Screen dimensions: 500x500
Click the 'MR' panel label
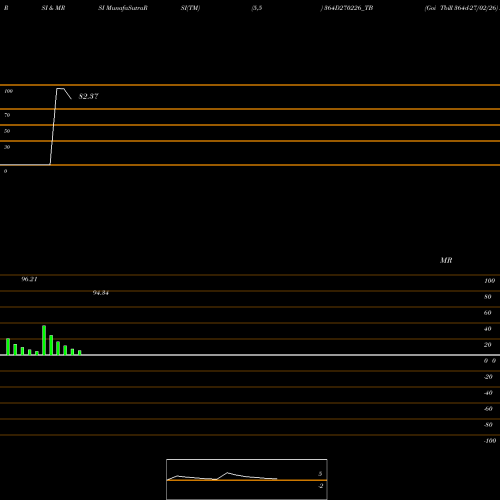point(446,260)
